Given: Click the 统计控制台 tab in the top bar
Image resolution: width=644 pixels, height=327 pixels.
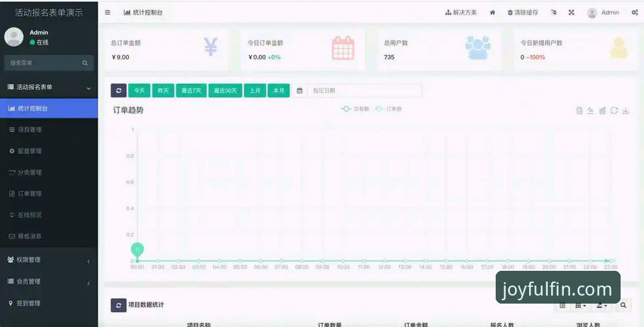Looking at the screenshot, I should [143, 12].
